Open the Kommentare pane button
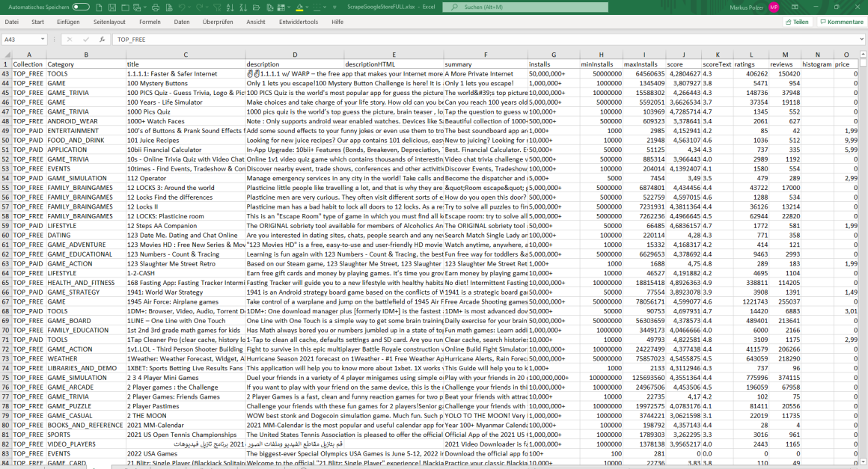This screenshot has height=469, width=868. pyautogui.click(x=841, y=22)
